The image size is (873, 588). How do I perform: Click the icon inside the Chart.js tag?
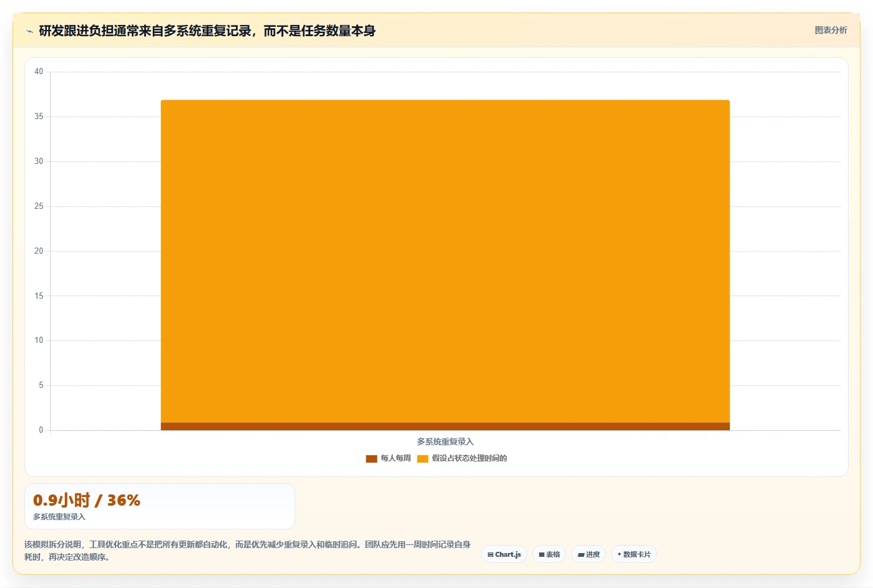[x=490, y=554]
